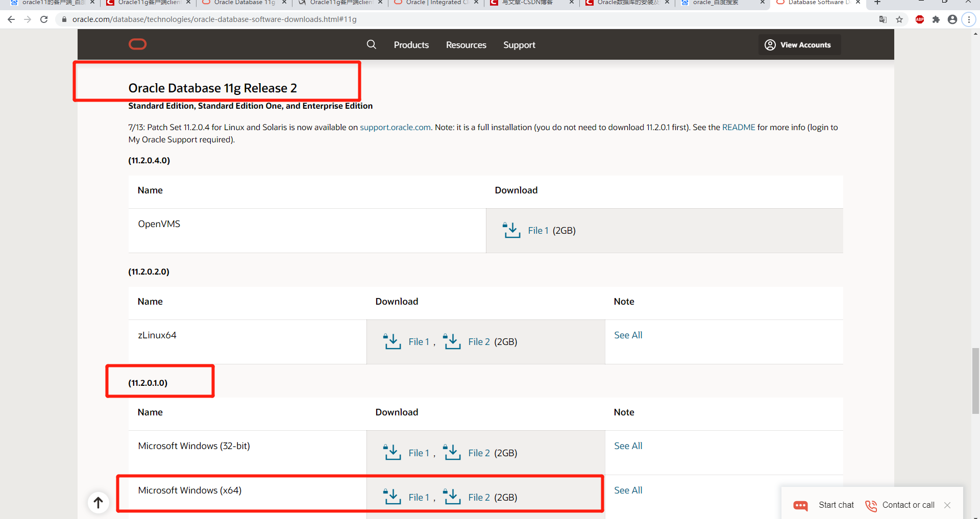Open See All for Microsoft Windows (x64)
980x519 pixels.
(628, 490)
